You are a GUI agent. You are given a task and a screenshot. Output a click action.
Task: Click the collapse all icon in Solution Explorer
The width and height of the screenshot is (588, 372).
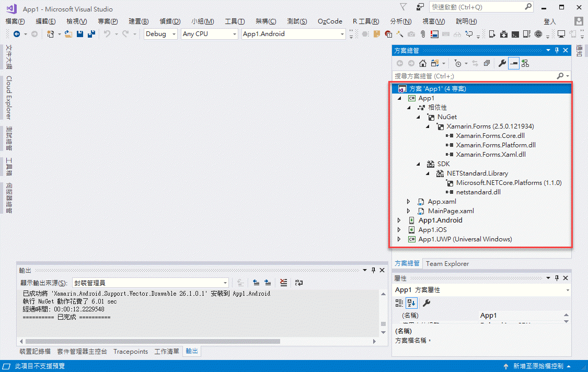[x=487, y=63]
